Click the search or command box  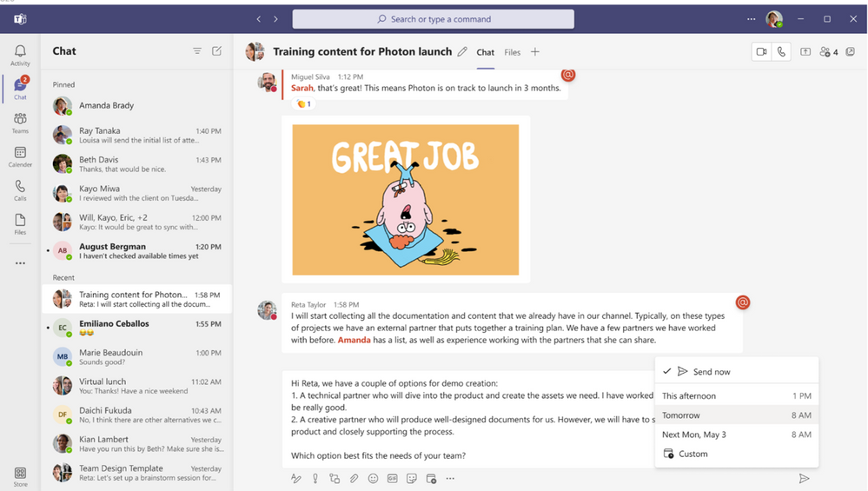(434, 19)
